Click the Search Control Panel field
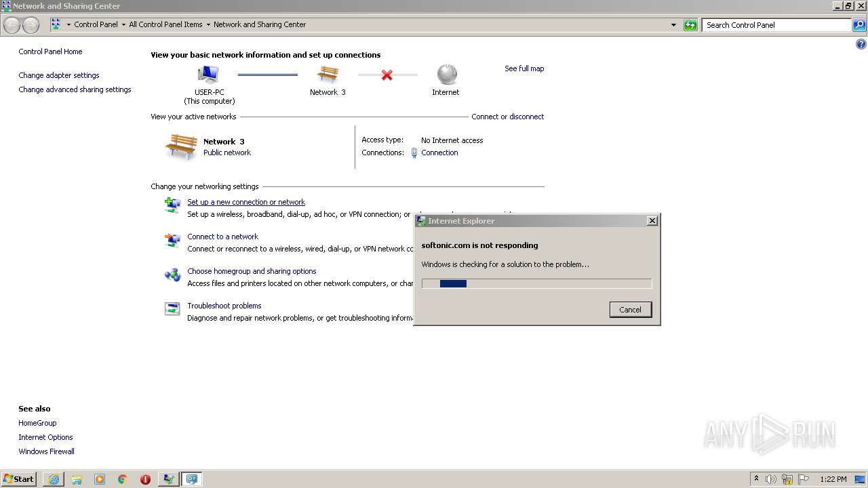The image size is (868, 488). (x=776, y=25)
